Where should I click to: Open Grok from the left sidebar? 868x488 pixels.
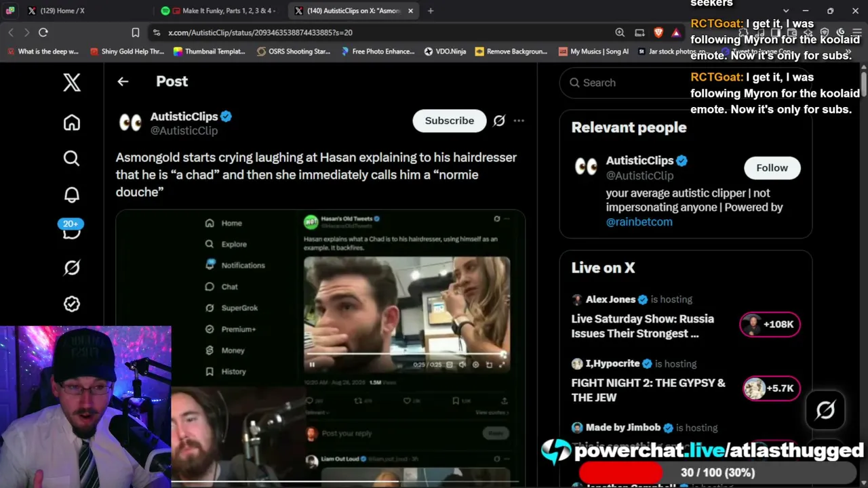71,268
